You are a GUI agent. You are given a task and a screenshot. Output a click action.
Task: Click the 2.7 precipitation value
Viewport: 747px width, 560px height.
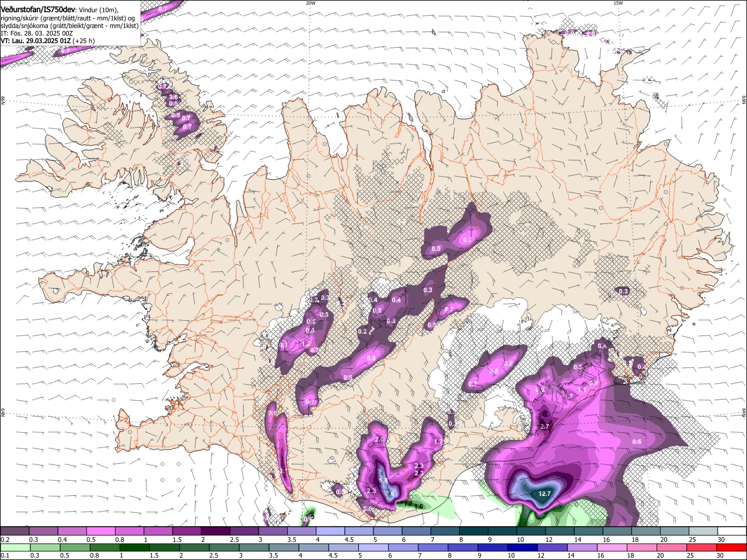pos(544,427)
